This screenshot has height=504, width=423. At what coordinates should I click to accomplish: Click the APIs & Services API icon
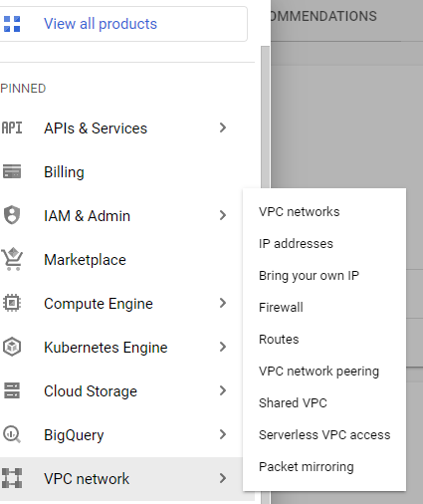pyautogui.click(x=12, y=127)
